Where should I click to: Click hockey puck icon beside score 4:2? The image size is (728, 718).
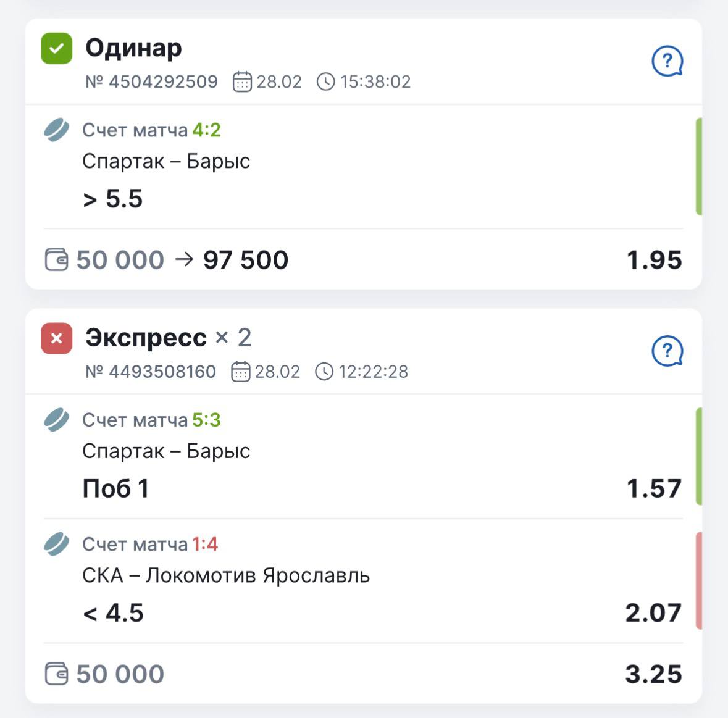pyautogui.click(x=56, y=130)
